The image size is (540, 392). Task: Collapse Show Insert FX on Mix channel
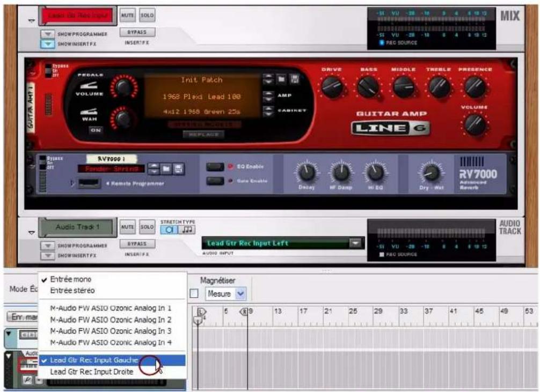pyautogui.click(x=48, y=44)
